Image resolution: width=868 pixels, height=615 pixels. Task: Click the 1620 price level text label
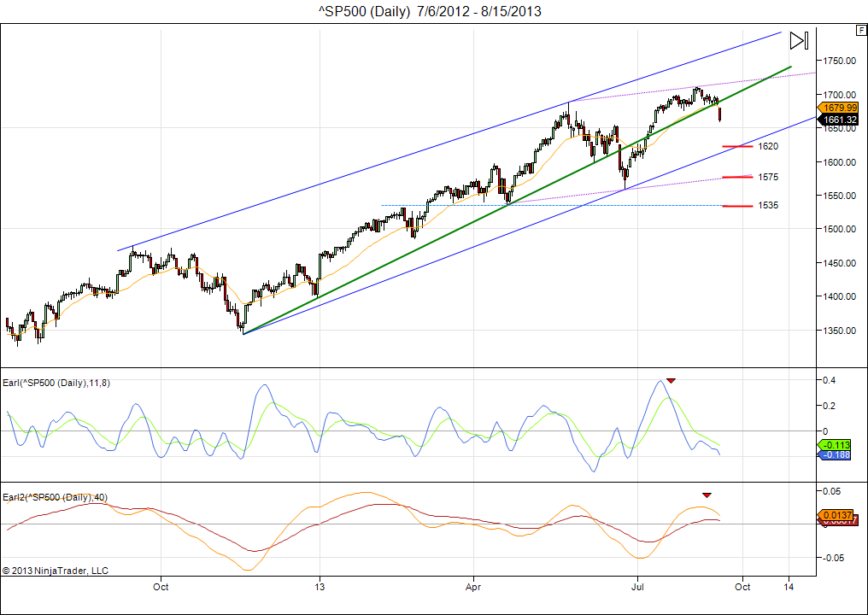tap(768, 146)
